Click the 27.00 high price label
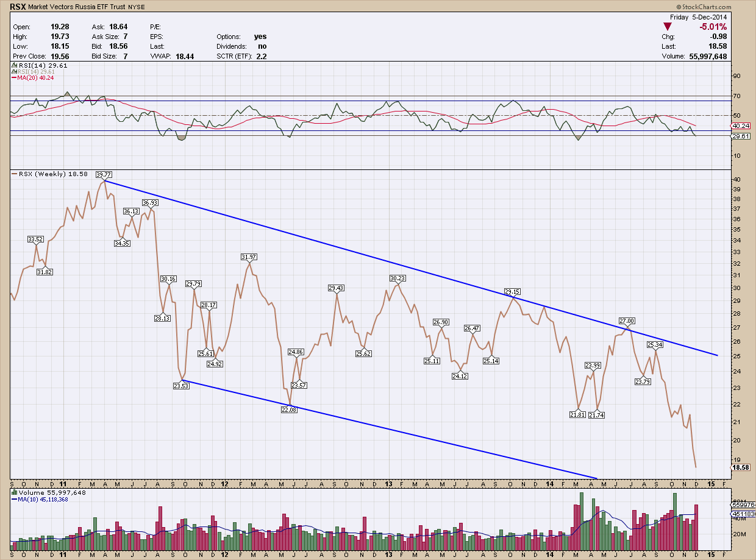The height and width of the screenshot is (560, 756). click(627, 321)
